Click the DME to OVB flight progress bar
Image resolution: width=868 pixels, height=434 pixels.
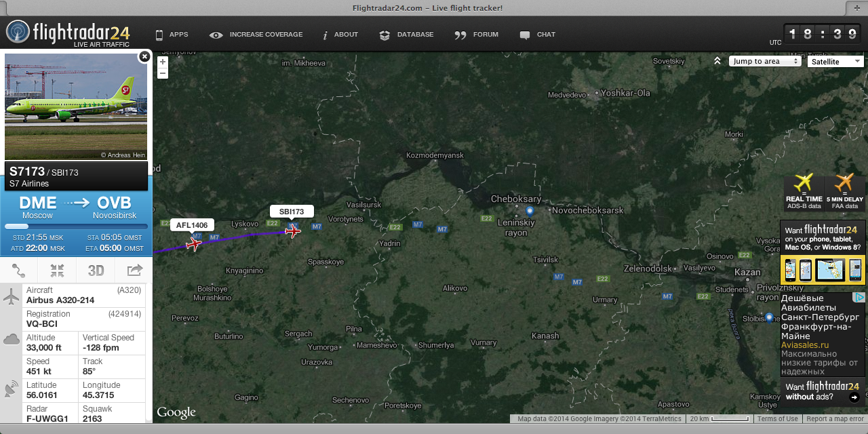(76, 226)
